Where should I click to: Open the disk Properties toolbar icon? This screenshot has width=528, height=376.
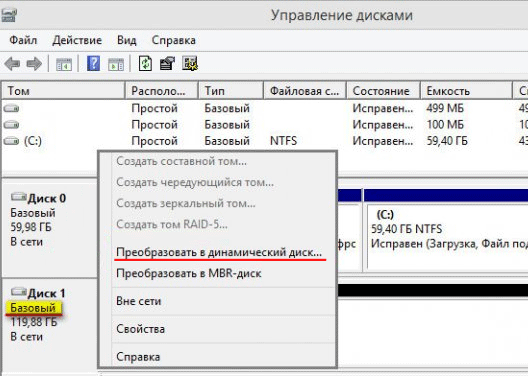[x=167, y=63]
